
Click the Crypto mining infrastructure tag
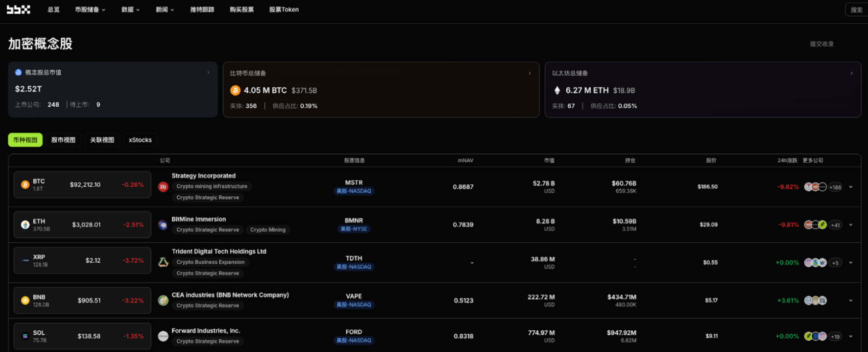[x=212, y=186]
